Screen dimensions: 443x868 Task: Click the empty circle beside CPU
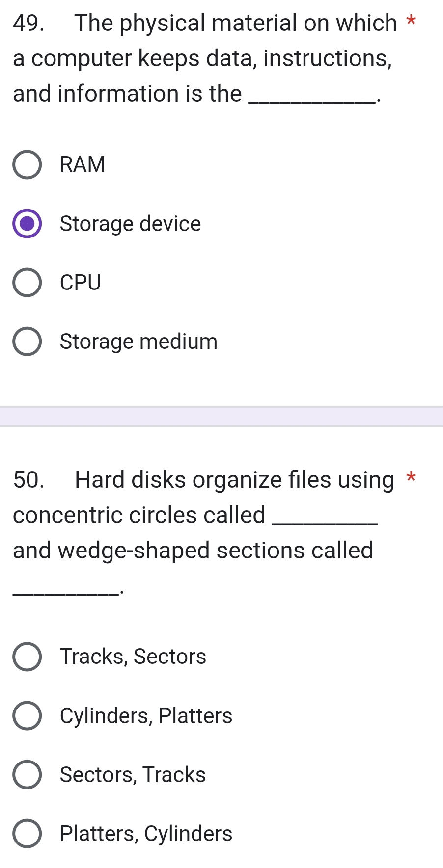(x=28, y=282)
